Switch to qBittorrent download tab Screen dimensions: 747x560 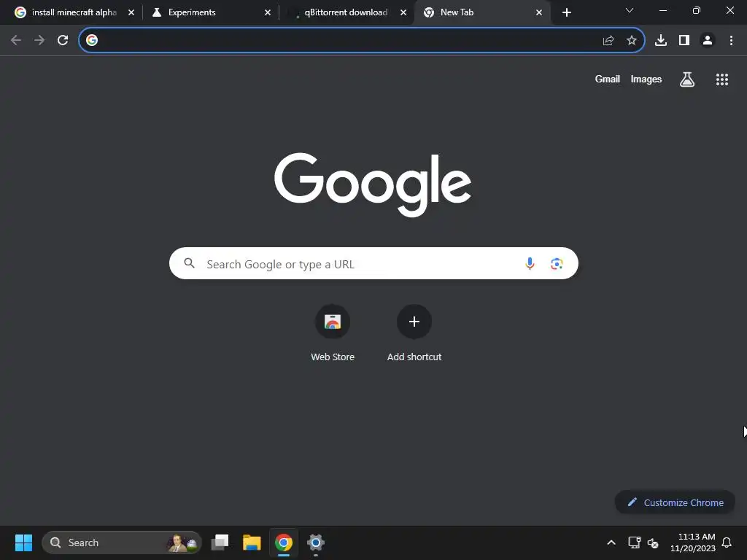346,12
